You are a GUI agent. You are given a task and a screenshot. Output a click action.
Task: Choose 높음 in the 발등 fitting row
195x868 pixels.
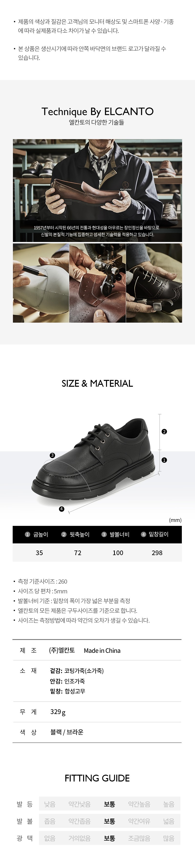(169, 804)
